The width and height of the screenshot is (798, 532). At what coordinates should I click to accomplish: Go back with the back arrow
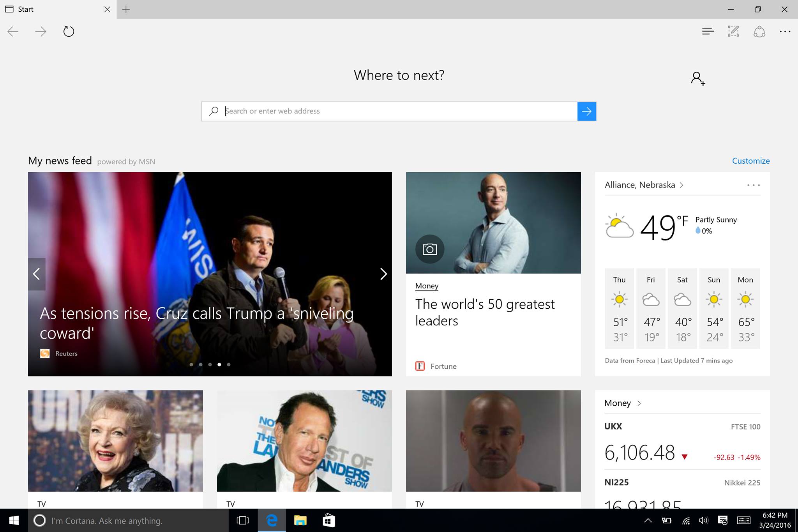(13, 32)
